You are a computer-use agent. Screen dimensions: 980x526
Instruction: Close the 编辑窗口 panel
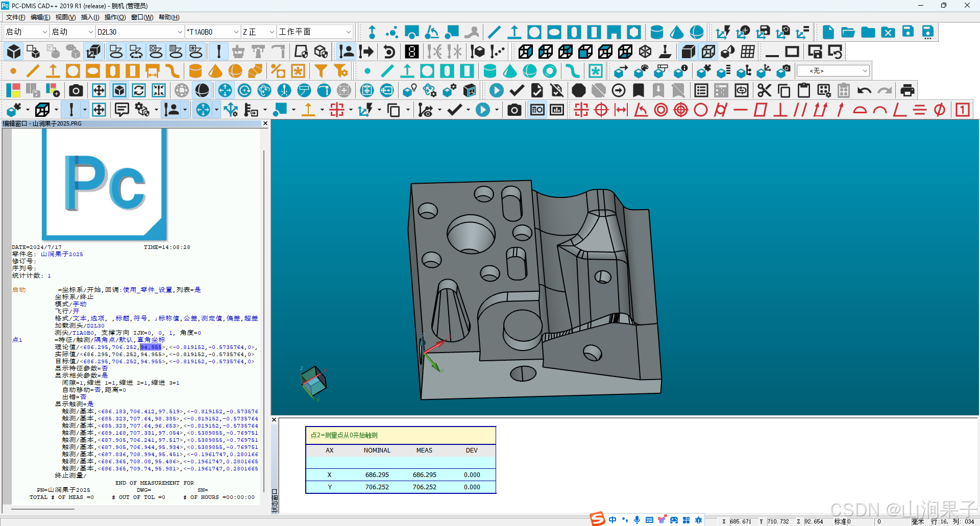(265, 123)
